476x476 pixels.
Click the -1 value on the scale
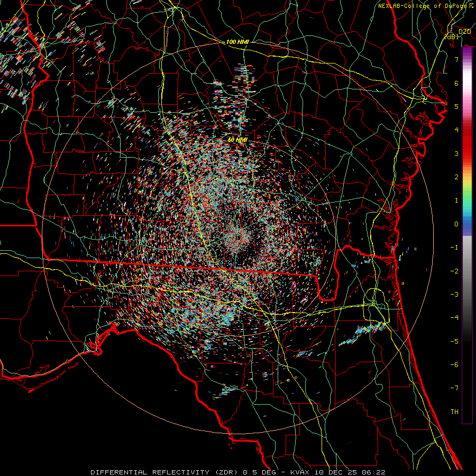[454, 248]
